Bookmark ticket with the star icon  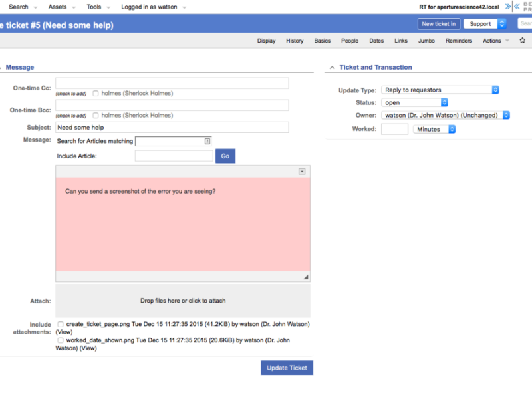click(522, 41)
